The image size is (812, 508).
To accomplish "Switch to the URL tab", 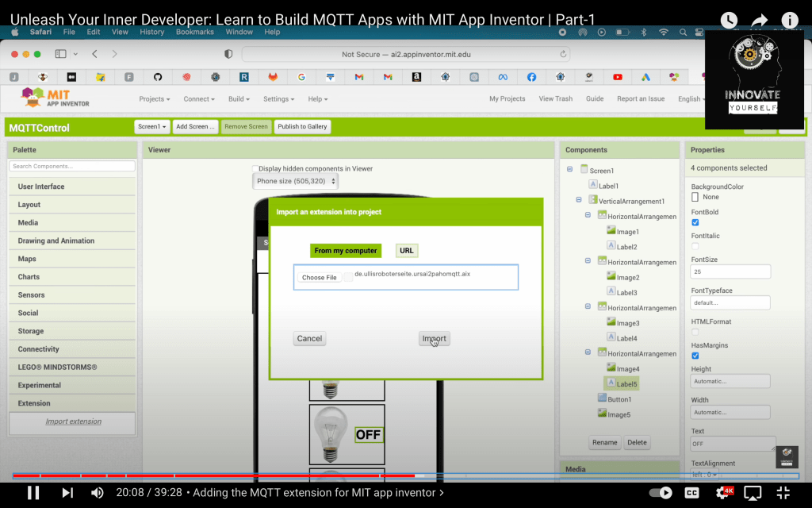I will coord(407,250).
